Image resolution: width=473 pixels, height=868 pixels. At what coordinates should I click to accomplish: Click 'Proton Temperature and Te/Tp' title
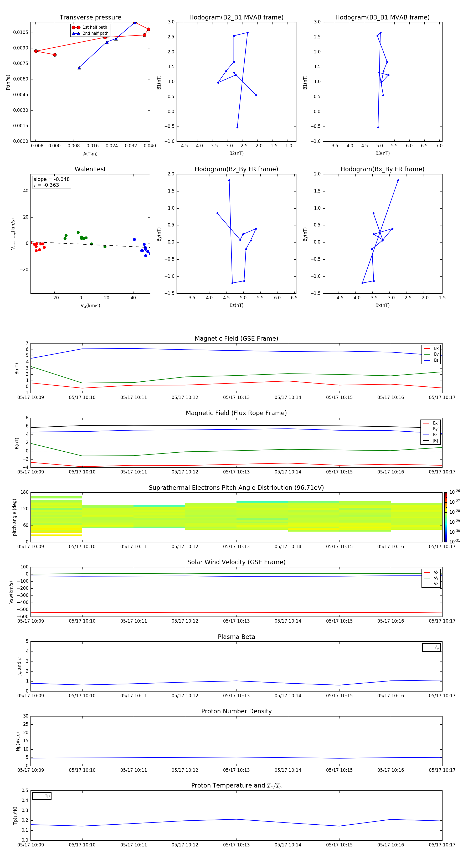click(x=236, y=786)
